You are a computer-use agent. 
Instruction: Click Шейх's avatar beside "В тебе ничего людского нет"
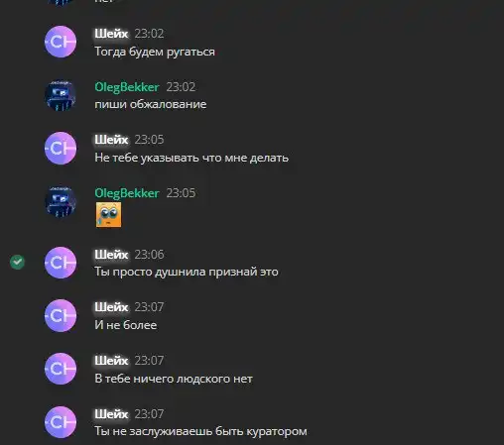(x=61, y=369)
